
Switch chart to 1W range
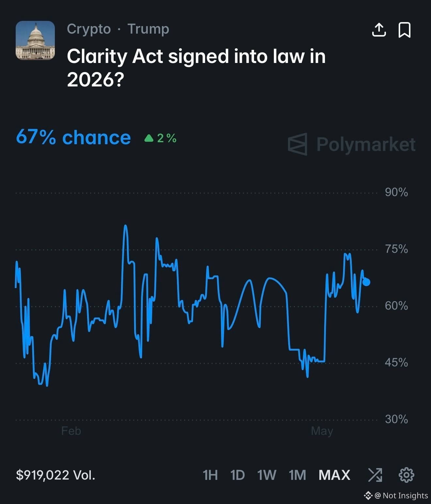click(x=266, y=475)
